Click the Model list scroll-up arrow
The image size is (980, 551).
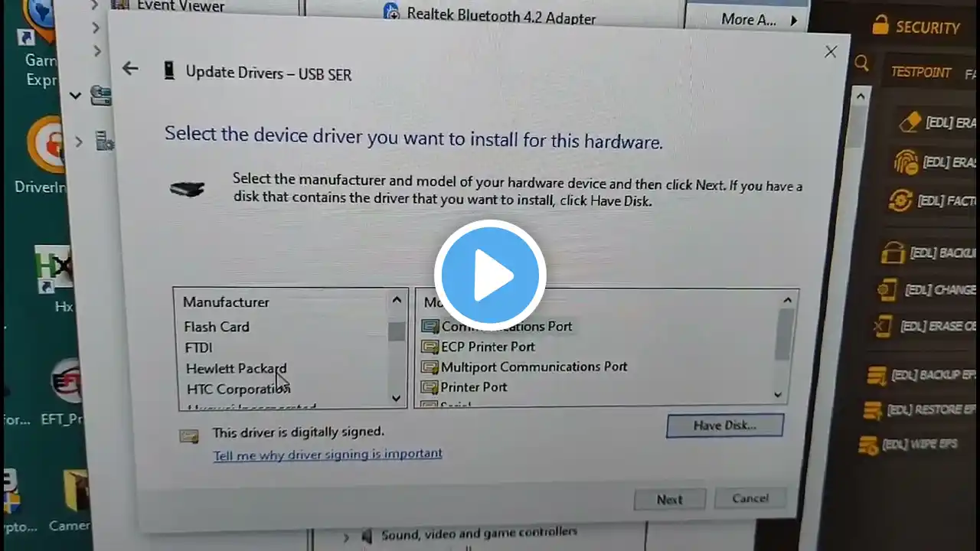787,300
